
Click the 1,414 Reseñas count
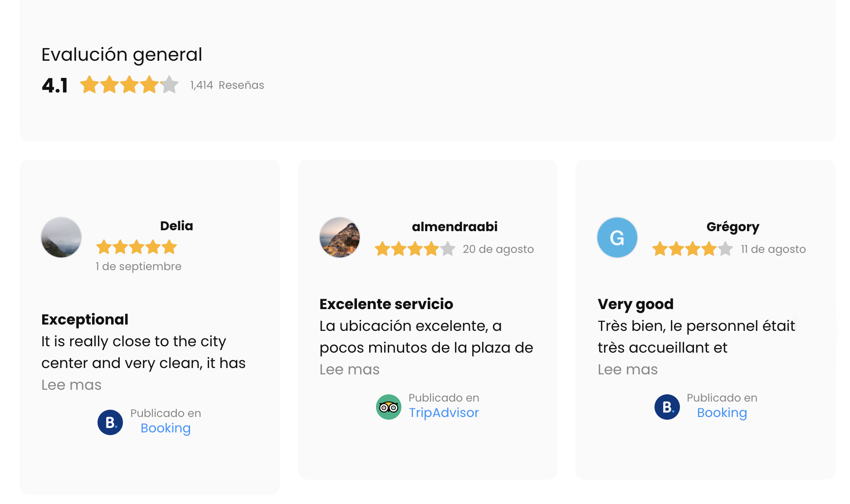tap(227, 85)
